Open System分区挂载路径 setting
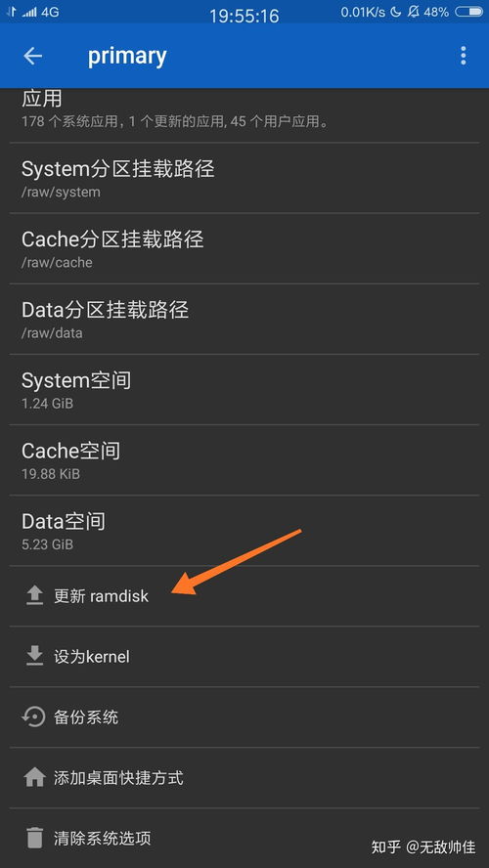 (x=244, y=178)
